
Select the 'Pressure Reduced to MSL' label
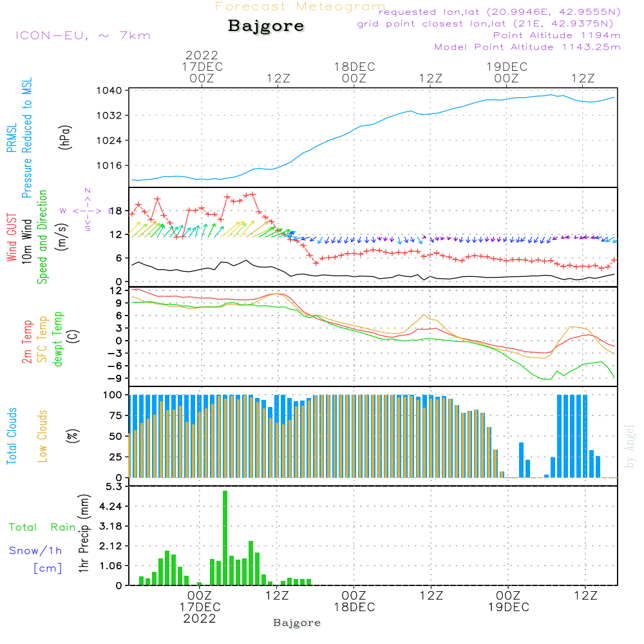(26, 138)
